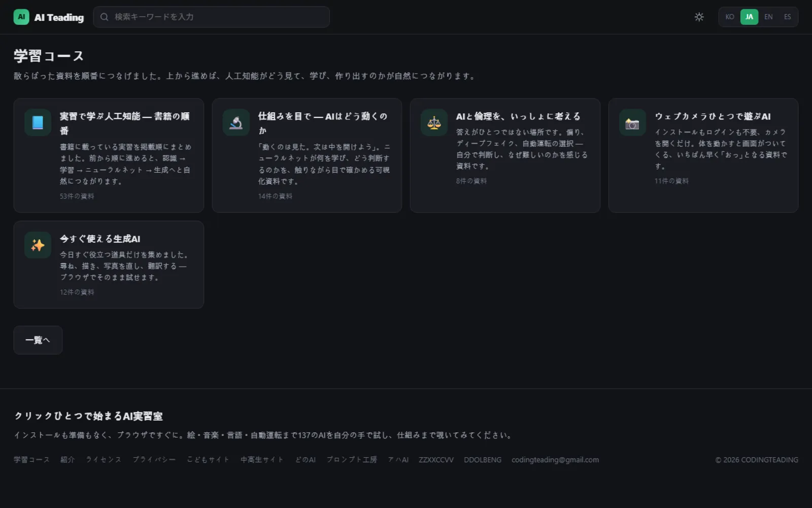Open the AIと倫理を、いっしょに考える course title

[518, 116]
